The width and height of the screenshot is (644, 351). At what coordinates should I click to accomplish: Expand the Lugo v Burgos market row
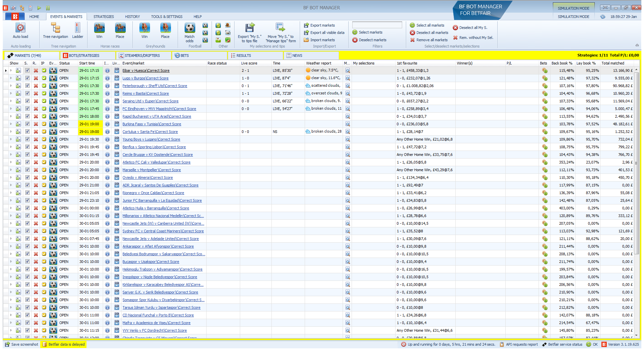tap(11, 78)
